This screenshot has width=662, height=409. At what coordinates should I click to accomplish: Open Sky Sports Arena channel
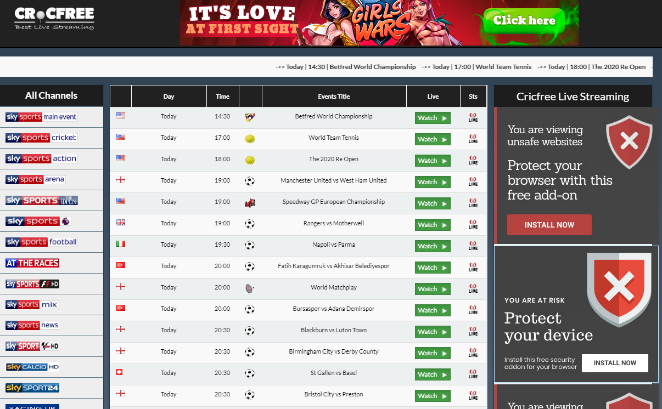click(x=35, y=179)
